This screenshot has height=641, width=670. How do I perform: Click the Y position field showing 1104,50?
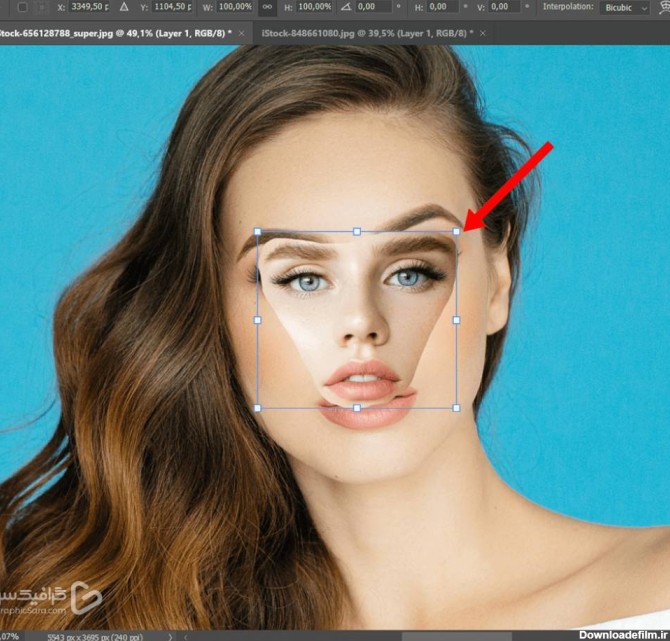(x=173, y=7)
